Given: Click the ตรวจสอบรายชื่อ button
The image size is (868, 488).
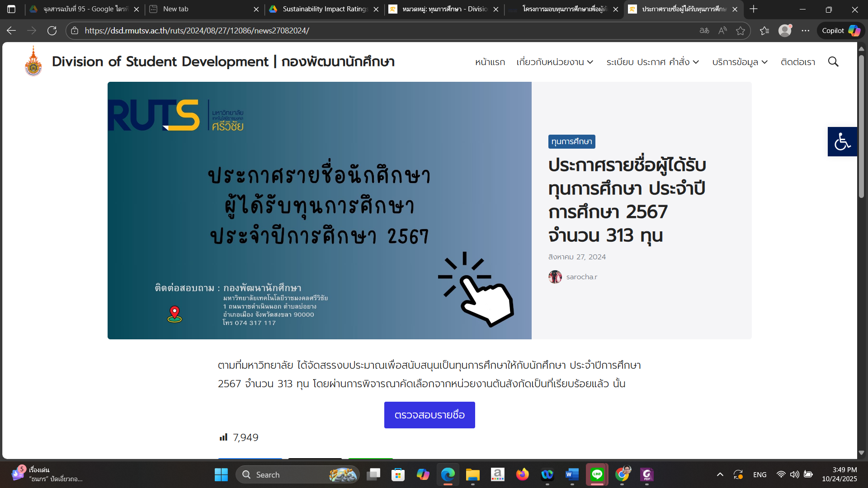Looking at the screenshot, I should pos(429,415).
